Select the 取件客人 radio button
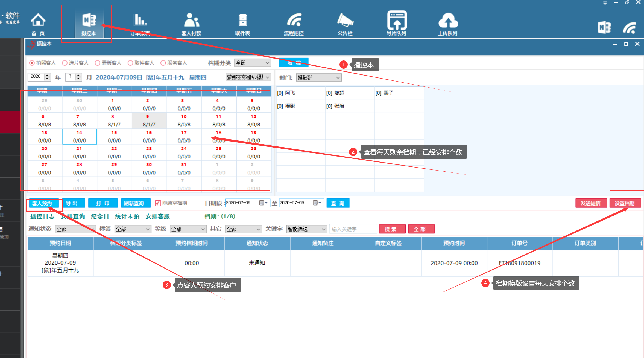Image resolution: width=644 pixels, height=358 pixels. coord(130,63)
